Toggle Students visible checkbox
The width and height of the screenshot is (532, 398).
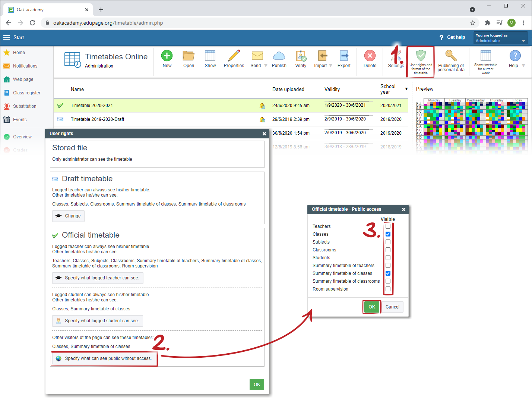point(388,258)
